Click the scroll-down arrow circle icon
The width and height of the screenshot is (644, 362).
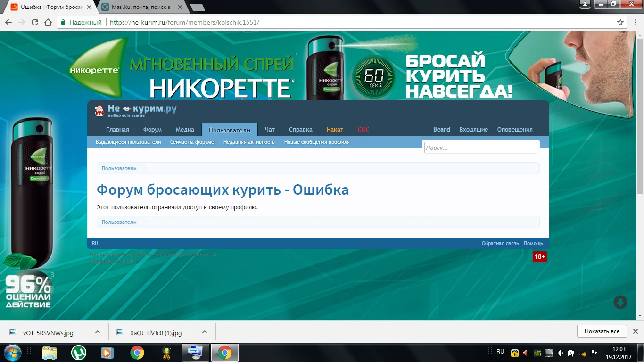[620, 302]
